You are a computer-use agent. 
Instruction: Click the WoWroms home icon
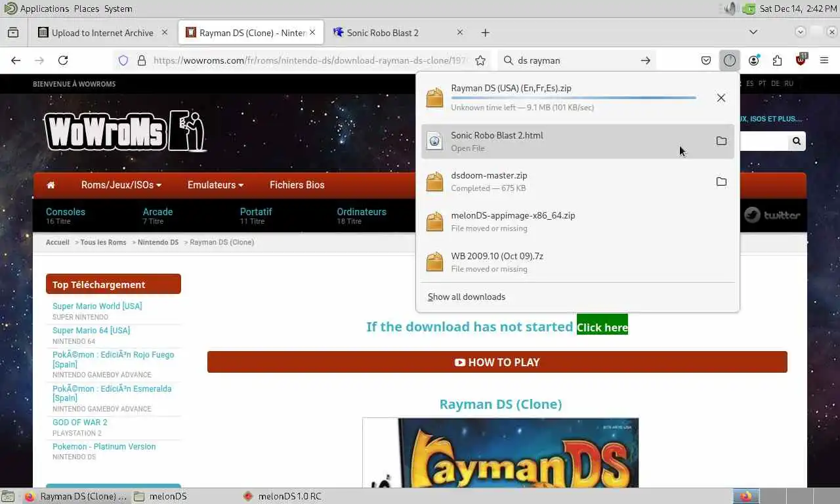(x=51, y=185)
